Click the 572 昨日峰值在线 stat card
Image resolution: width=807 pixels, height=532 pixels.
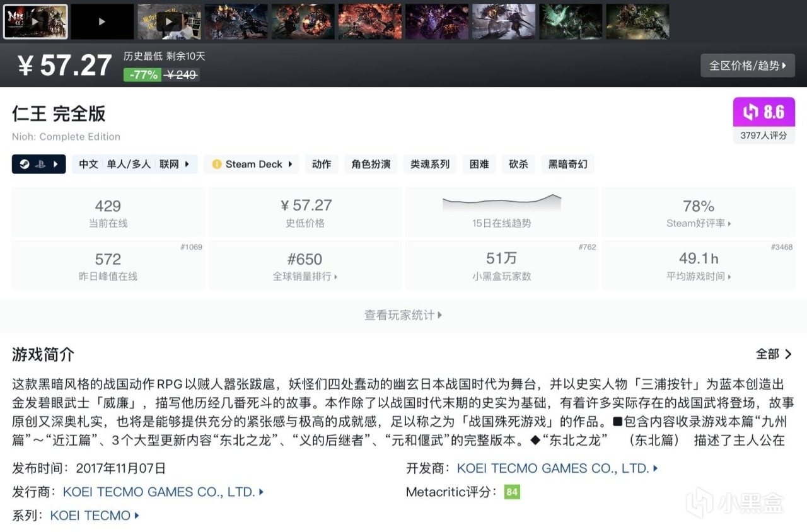pos(108,265)
